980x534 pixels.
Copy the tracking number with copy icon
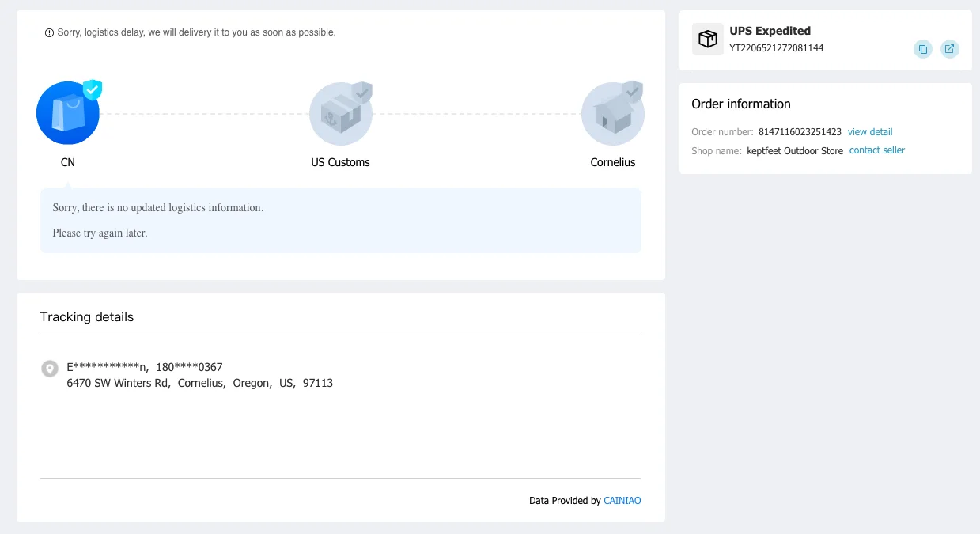coord(922,49)
